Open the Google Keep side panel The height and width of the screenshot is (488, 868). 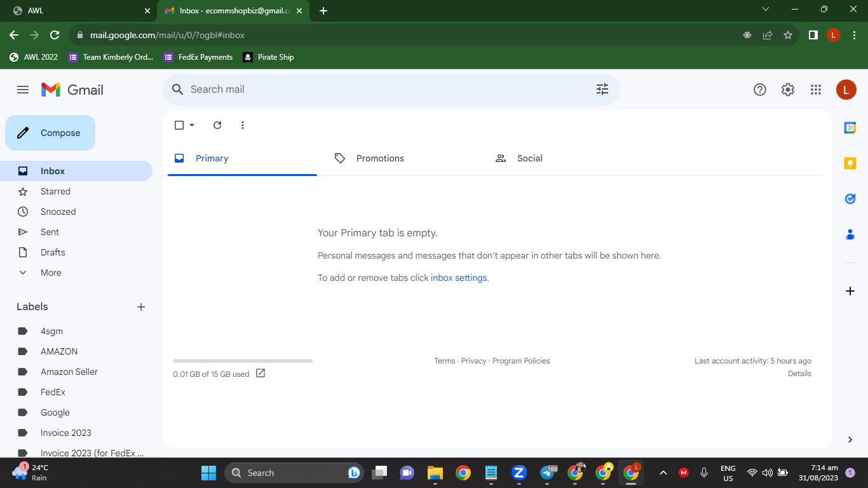click(850, 163)
